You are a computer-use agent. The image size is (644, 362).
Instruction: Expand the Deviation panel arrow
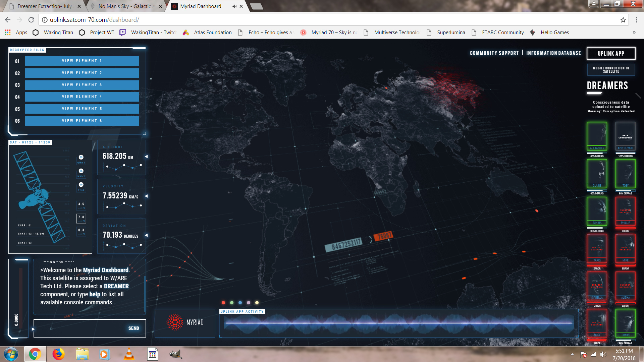coord(146,235)
